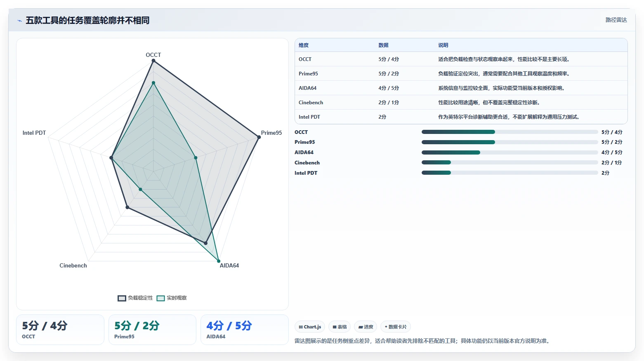Toggle the 负载稳定性 legend series
Image resolution: width=644 pixels, height=361 pixels.
click(x=135, y=298)
